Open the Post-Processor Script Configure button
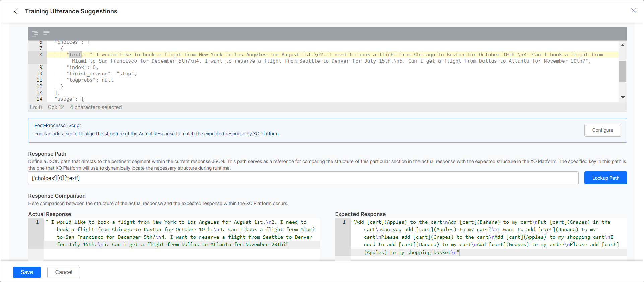Screen dimensions: 644x282 pyautogui.click(x=602, y=130)
